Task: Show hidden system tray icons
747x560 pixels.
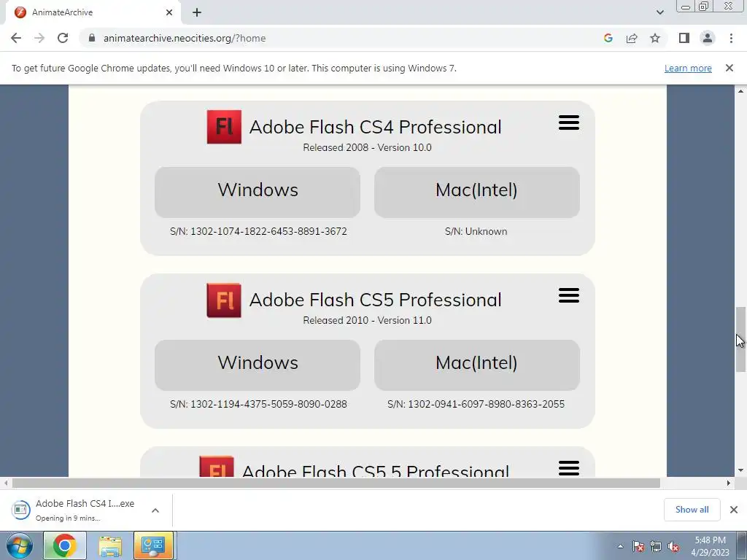Action: (620, 546)
